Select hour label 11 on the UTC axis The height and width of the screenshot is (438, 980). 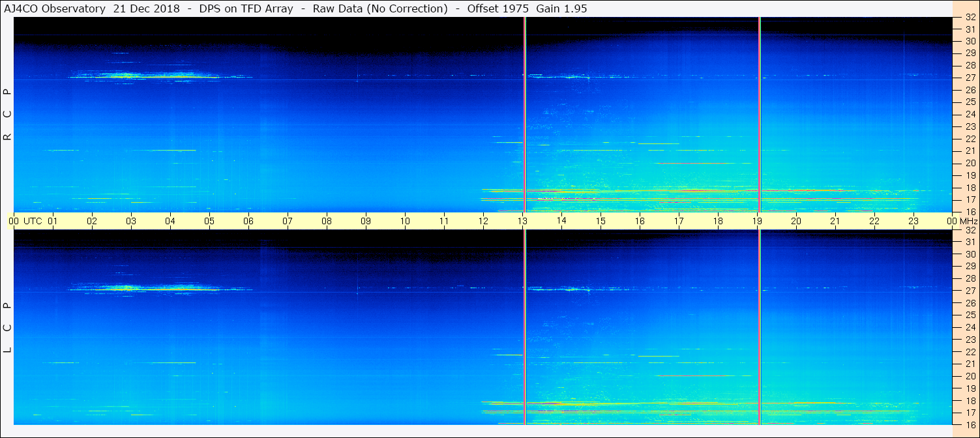point(444,221)
